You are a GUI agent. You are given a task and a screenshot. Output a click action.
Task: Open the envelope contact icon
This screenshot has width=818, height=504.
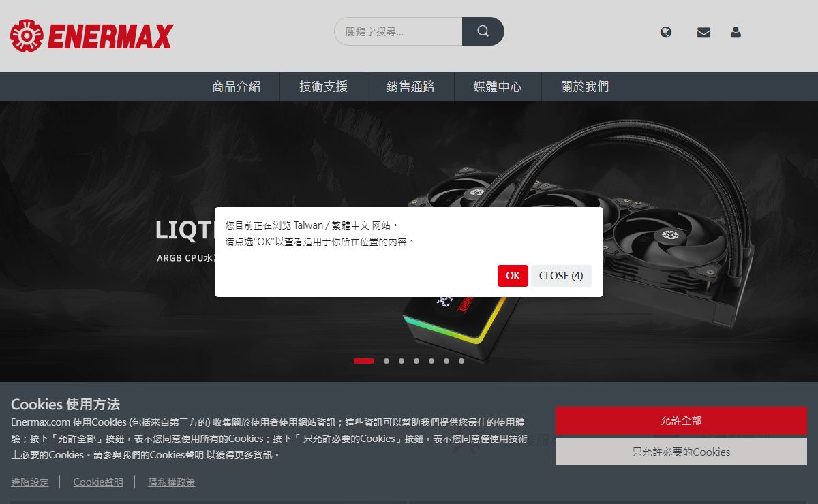(x=703, y=32)
